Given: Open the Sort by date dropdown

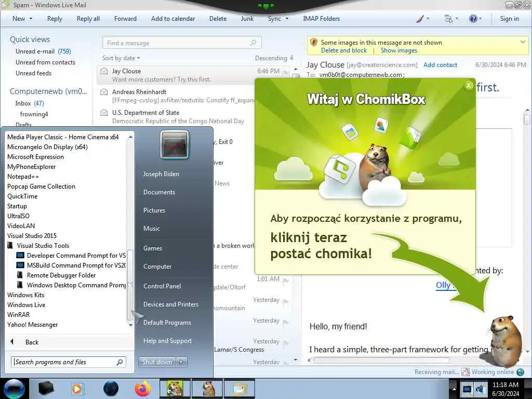Looking at the screenshot, I should (x=121, y=58).
